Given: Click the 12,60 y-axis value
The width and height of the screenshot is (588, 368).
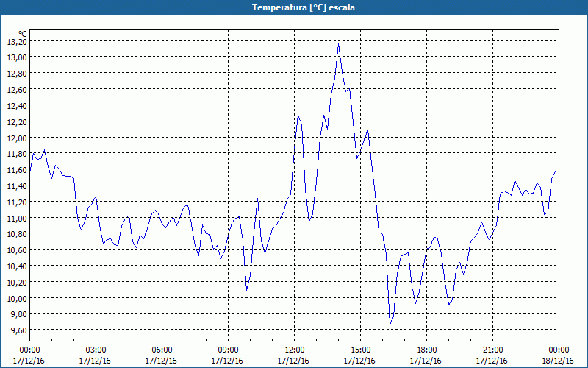Looking at the screenshot, I should [17, 90].
